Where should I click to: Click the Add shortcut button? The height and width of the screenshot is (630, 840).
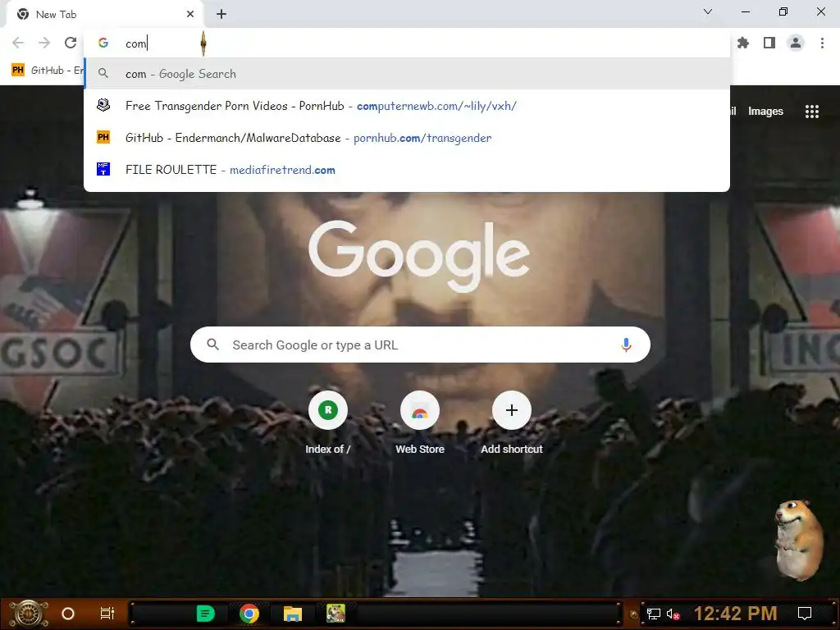[x=512, y=423]
